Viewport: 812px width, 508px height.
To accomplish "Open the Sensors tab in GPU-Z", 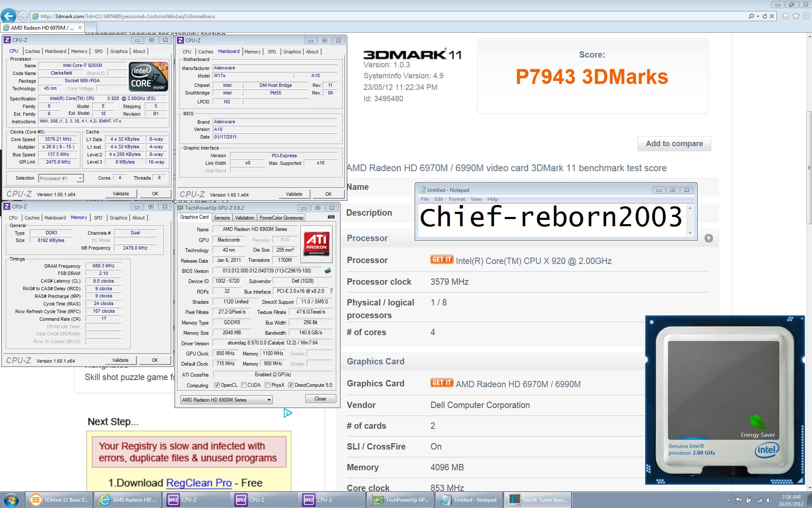I will point(222,218).
